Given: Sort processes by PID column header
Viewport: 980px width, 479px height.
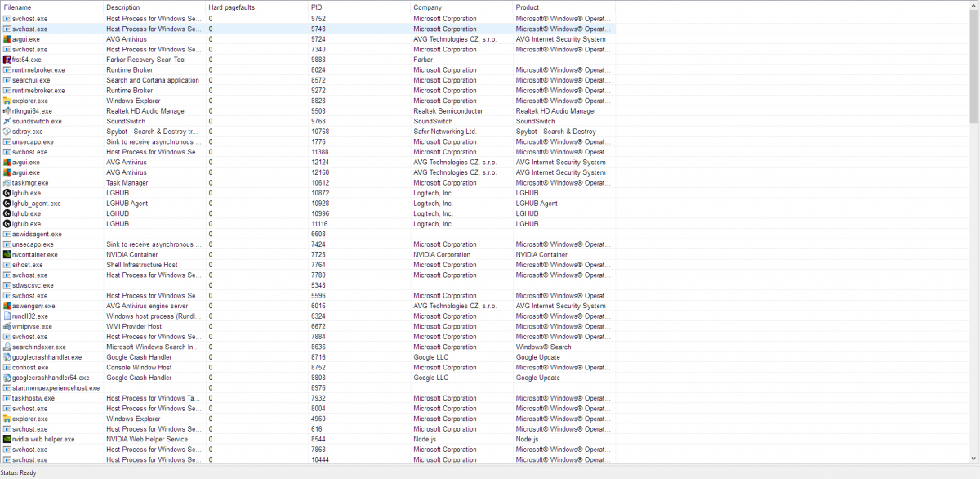Looking at the screenshot, I should (x=359, y=7).
